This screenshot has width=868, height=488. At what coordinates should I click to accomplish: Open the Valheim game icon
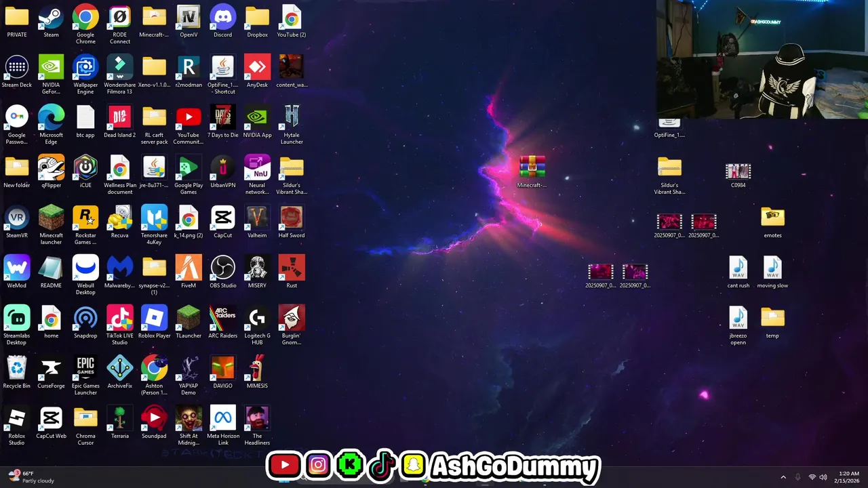[258, 222]
